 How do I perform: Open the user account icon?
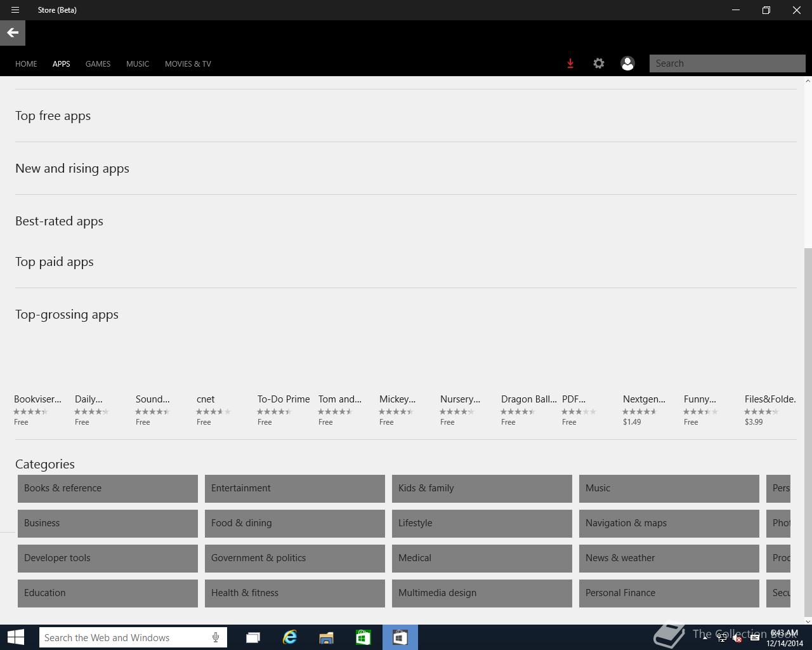coord(627,63)
